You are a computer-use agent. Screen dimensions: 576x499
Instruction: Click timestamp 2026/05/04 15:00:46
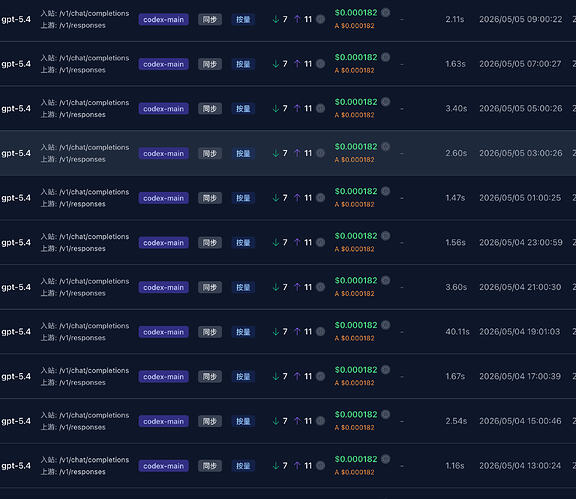pos(520,421)
